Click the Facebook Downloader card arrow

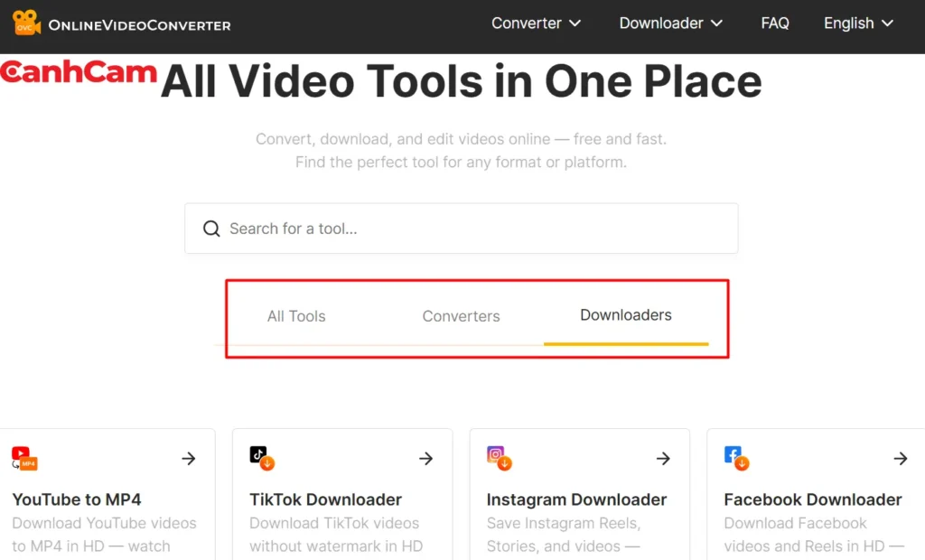(900, 458)
